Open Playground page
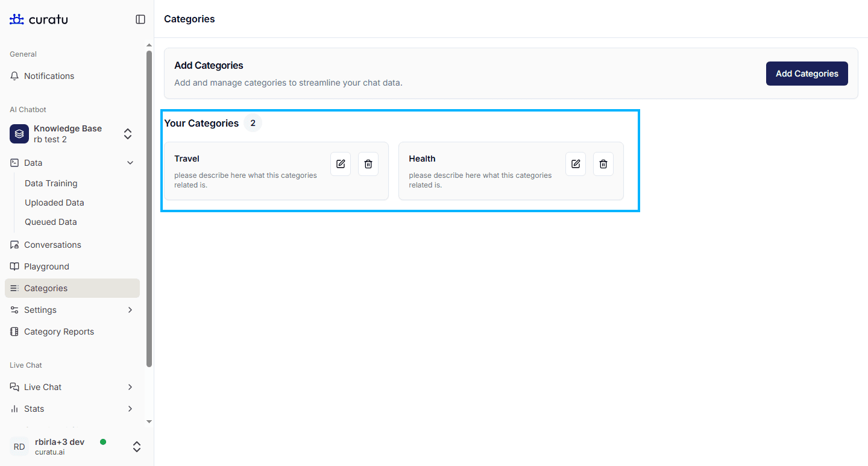Image resolution: width=868 pixels, height=466 pixels. click(72, 266)
